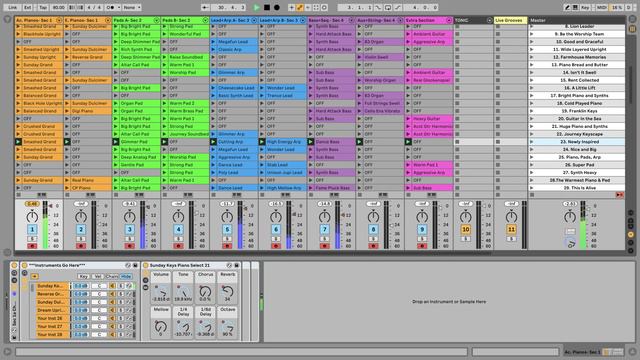This screenshot has height=360, width=640.
Task: Unfold the E. Pianos- Sec 1 group track
Action: coord(108,20)
